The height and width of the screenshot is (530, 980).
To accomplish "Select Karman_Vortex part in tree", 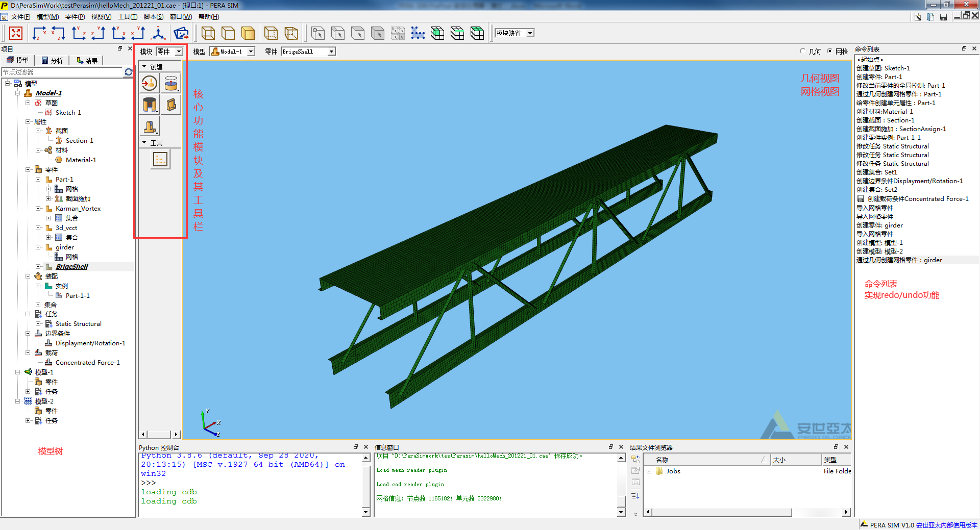I will 78,208.
